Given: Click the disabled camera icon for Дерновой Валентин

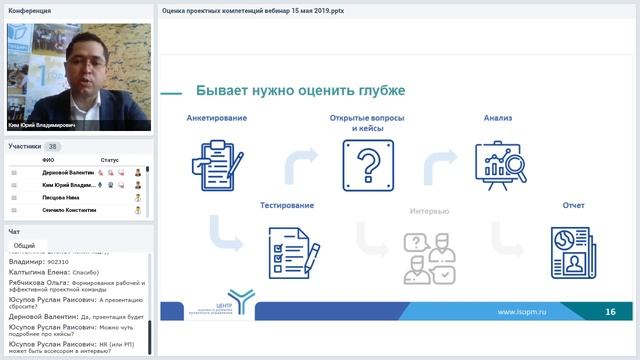Looking at the screenshot, I should 111,173.
